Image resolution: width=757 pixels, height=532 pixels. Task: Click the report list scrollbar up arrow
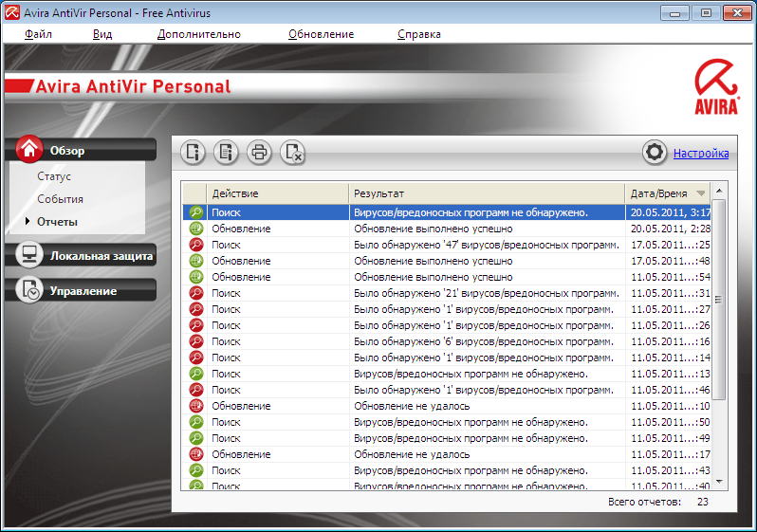[x=719, y=191]
